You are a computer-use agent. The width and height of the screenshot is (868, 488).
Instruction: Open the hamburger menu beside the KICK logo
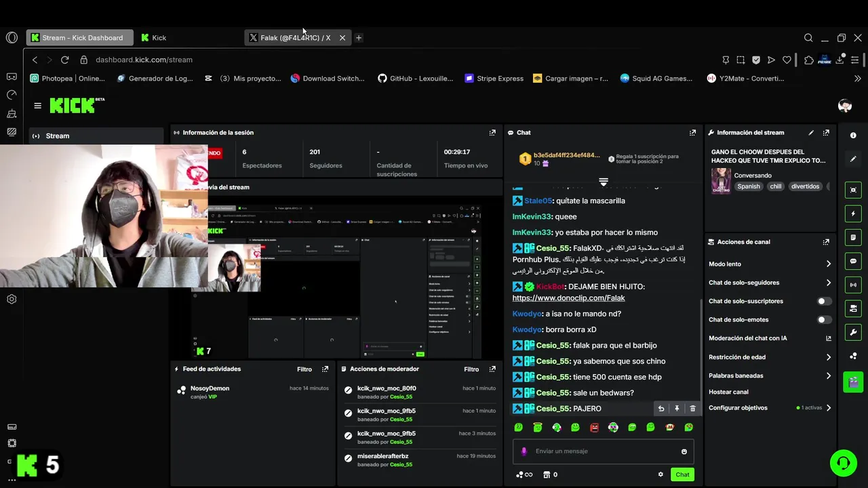pos(37,106)
